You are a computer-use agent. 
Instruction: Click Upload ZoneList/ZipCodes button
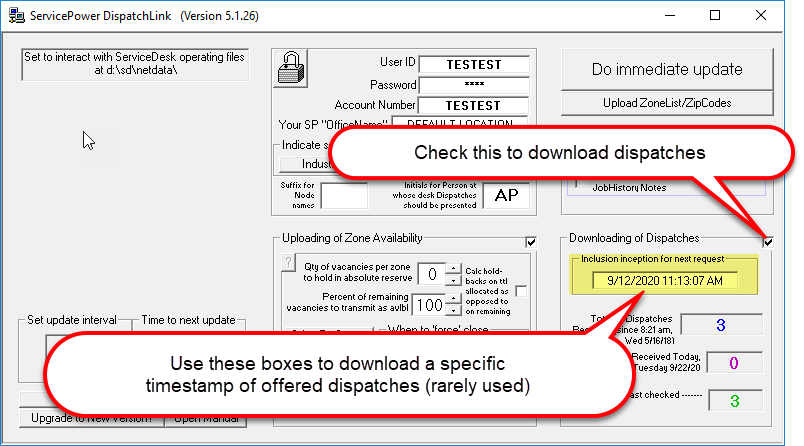pos(667,103)
